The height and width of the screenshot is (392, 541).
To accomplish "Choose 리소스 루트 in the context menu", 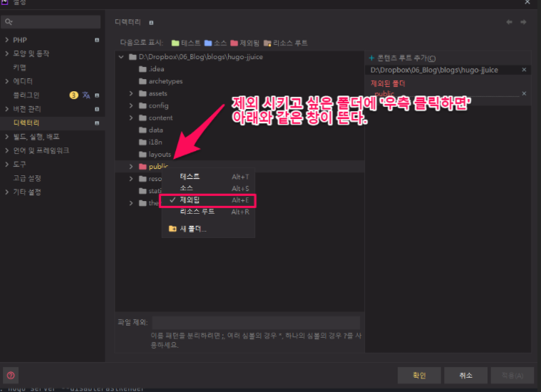I will point(208,212).
